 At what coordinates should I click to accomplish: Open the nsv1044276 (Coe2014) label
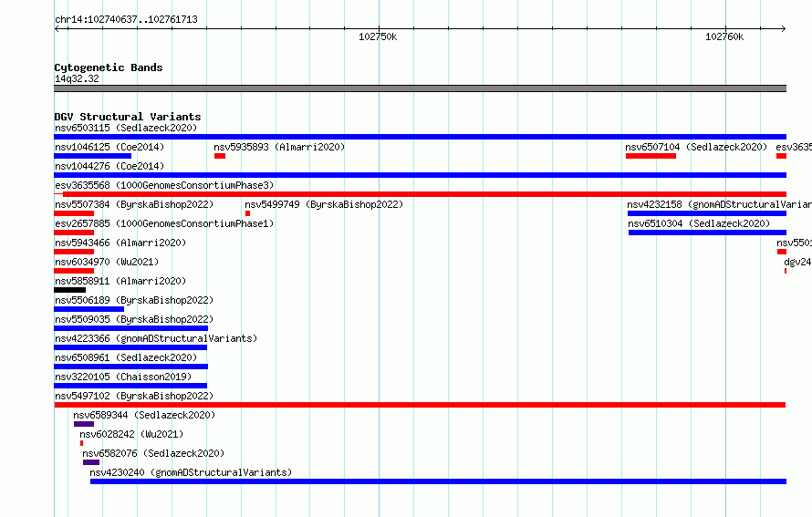click(109, 166)
